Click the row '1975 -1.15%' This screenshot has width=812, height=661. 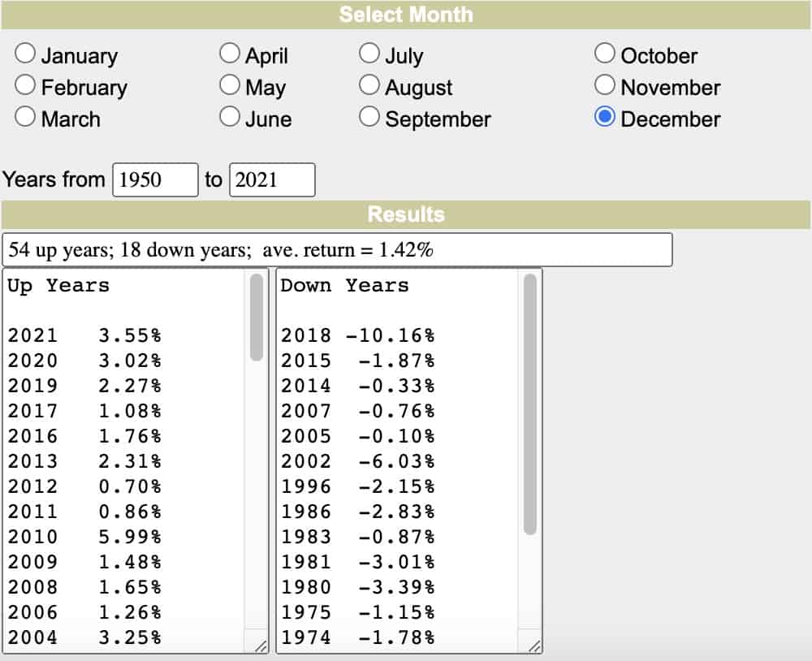tap(358, 612)
